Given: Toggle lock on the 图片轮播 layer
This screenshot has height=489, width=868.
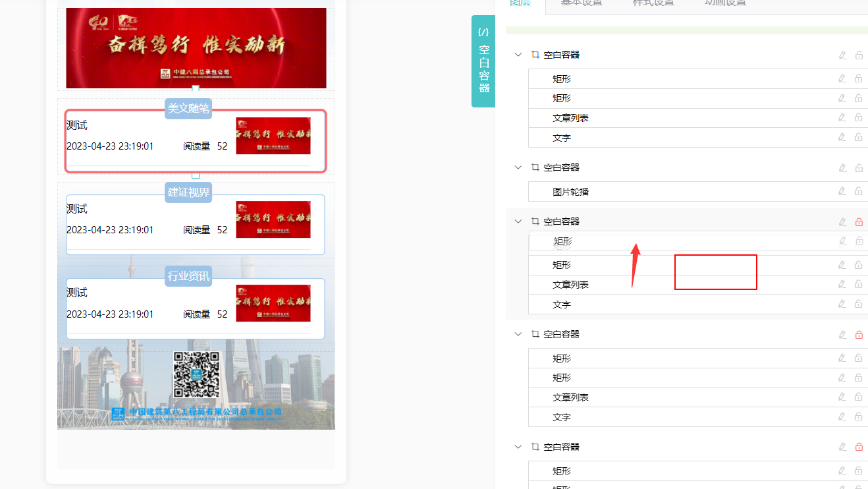Looking at the screenshot, I should [x=858, y=191].
